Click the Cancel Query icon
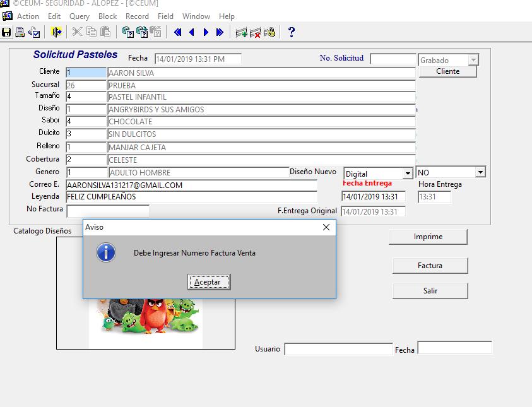This screenshot has height=407, width=532. pyautogui.click(x=156, y=32)
